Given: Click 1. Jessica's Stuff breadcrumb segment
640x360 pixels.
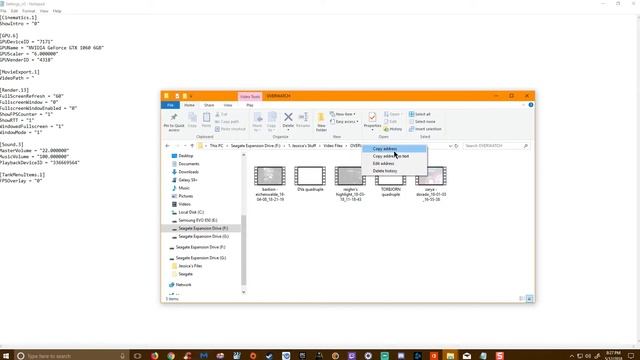Looking at the screenshot, I should [302, 146].
